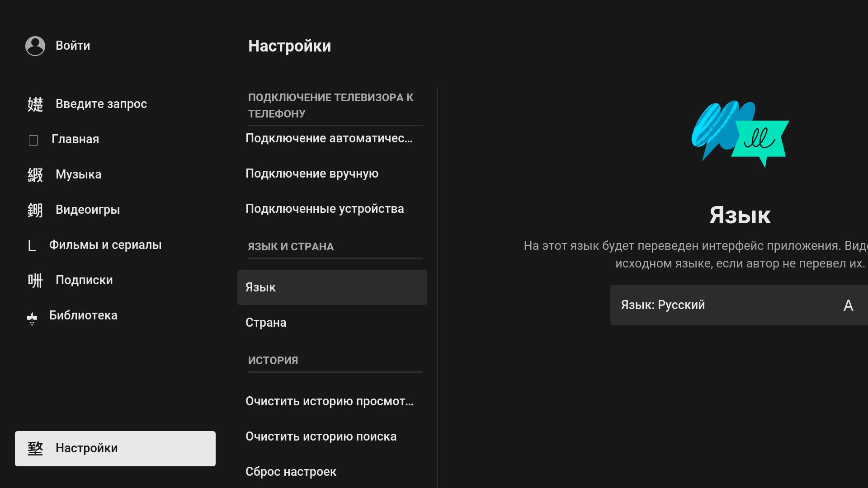Screen dimensions: 868x488
Task: Click Сброс настроек
Action: [291, 472]
